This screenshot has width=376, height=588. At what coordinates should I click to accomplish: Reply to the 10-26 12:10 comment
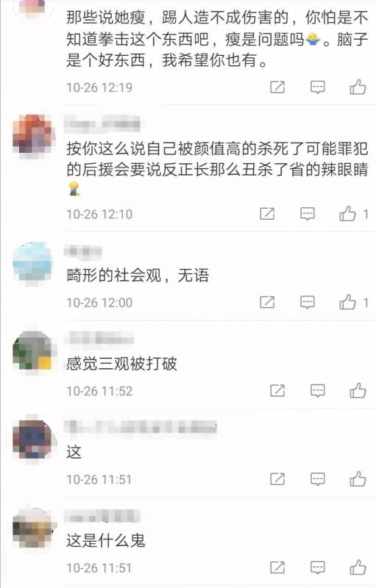point(308,214)
